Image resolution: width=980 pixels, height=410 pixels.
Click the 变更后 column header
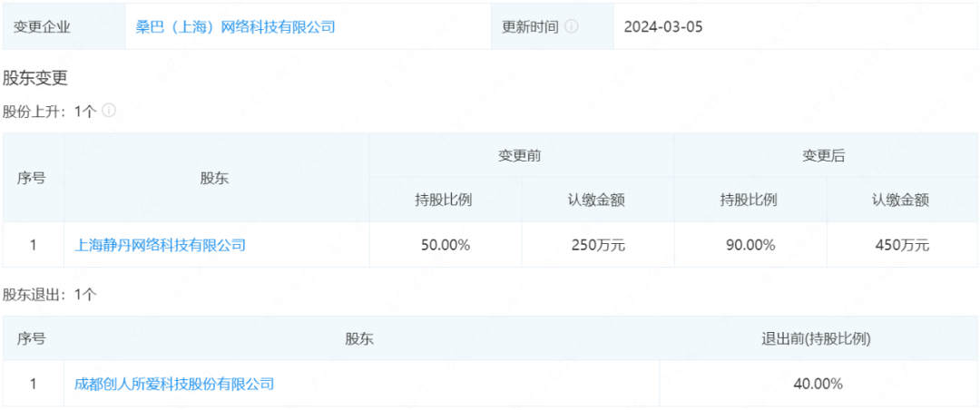[827, 156]
